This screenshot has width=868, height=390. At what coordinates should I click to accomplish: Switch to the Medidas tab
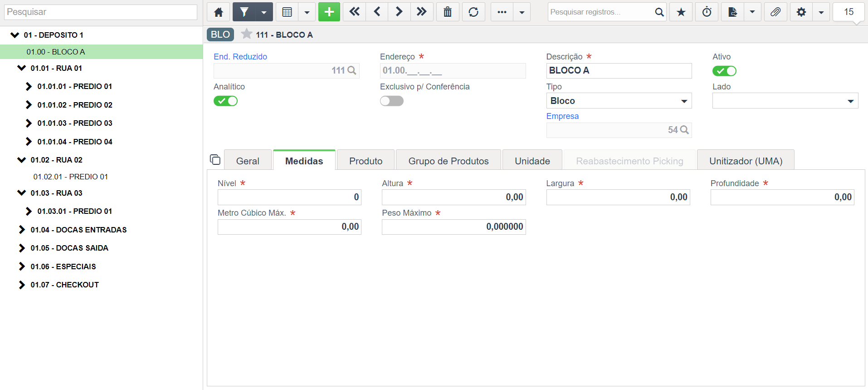[304, 161]
